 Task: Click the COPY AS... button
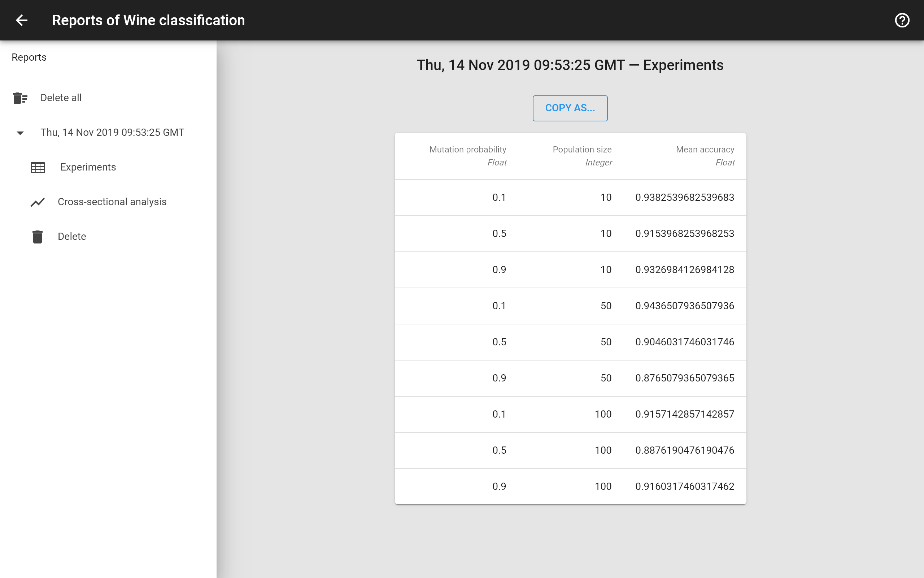pyautogui.click(x=570, y=108)
